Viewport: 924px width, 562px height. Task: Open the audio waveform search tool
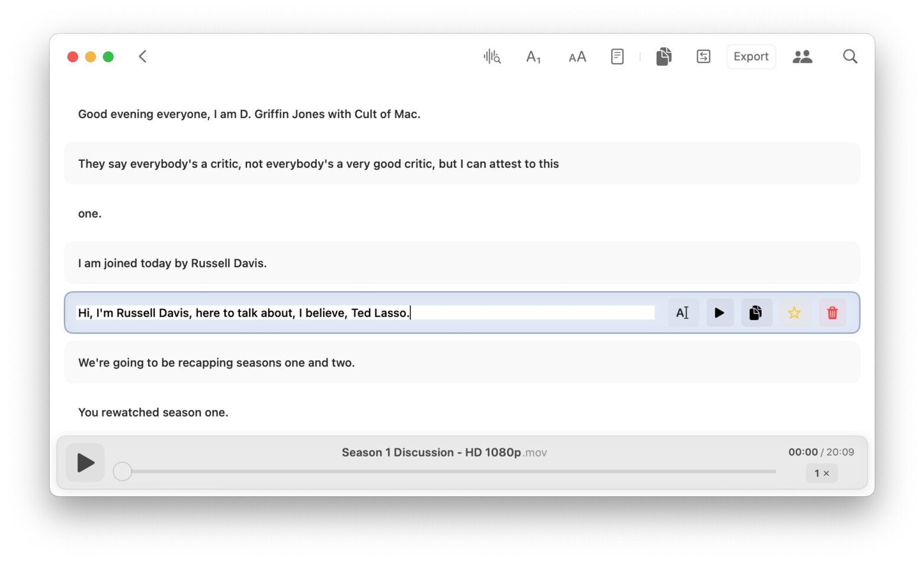coord(492,56)
